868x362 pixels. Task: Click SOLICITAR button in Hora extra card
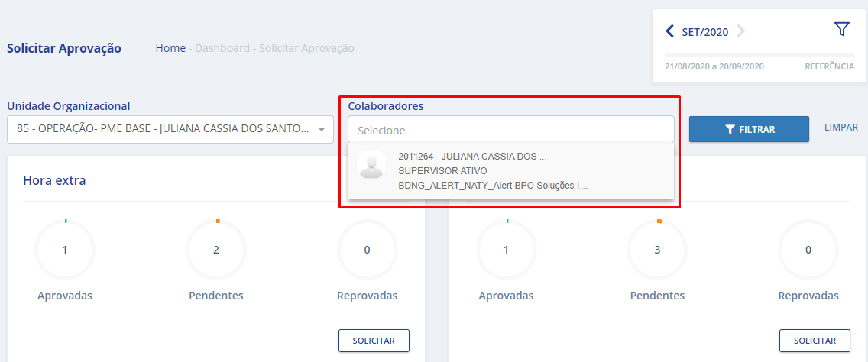pyautogui.click(x=374, y=341)
